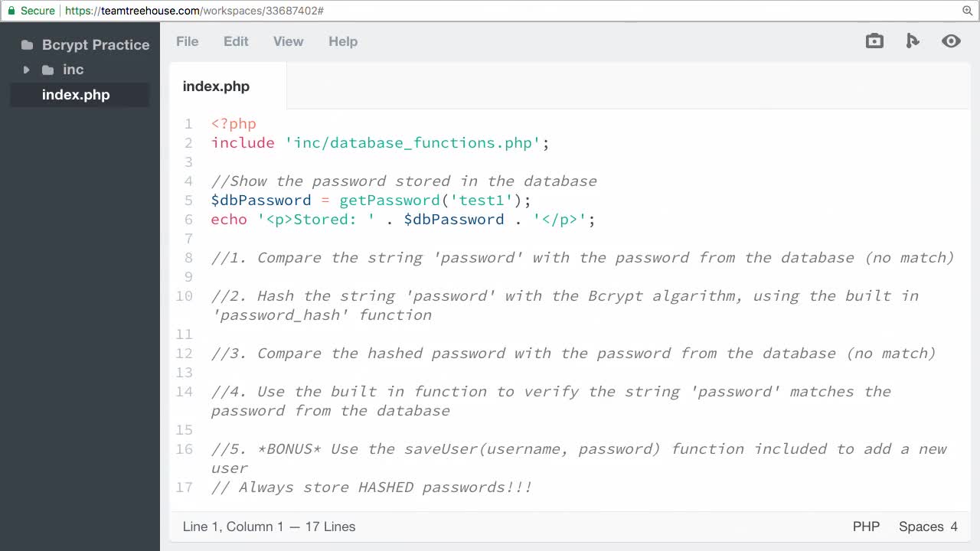
Task: Select index.php in the file sidebar
Action: click(76, 95)
